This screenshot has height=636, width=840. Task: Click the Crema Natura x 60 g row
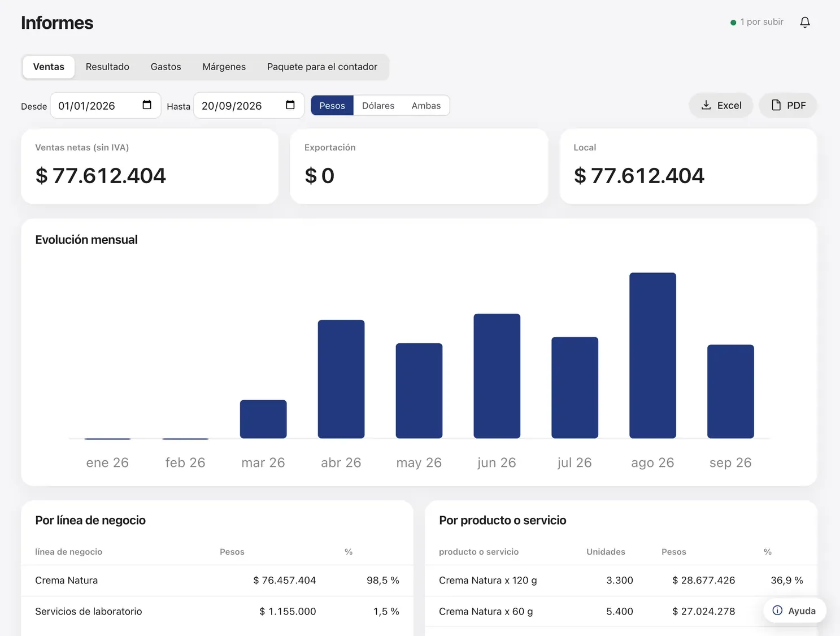(621, 611)
